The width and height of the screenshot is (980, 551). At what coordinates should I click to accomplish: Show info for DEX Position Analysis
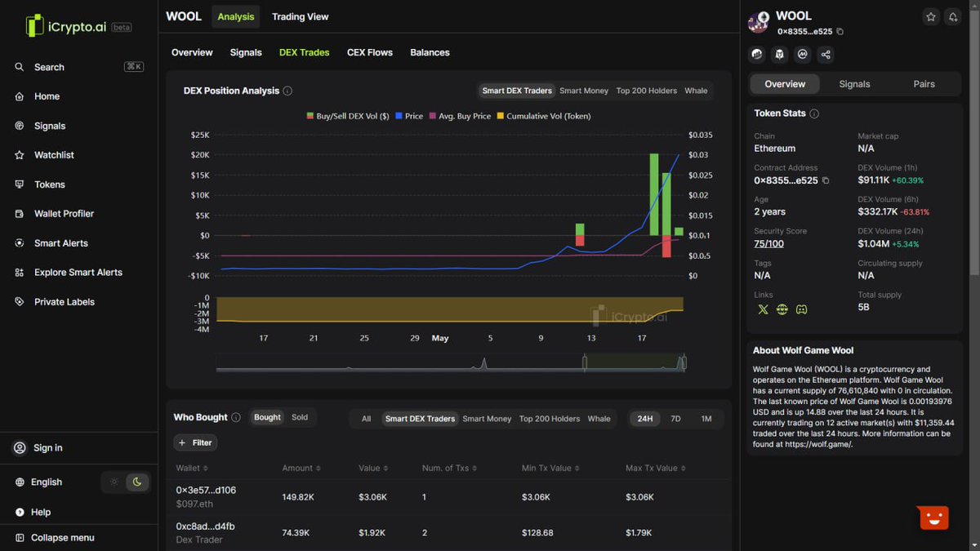(x=287, y=91)
